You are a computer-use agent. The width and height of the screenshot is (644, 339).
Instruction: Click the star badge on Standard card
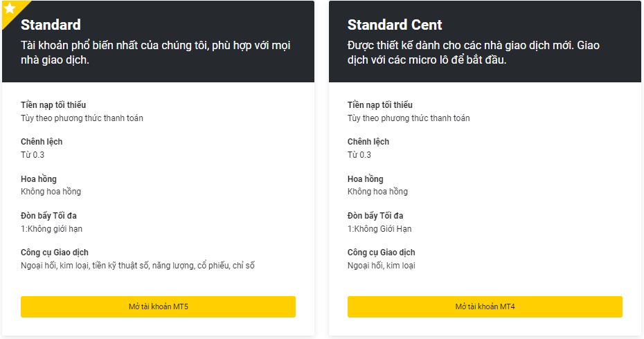tap(9, 8)
